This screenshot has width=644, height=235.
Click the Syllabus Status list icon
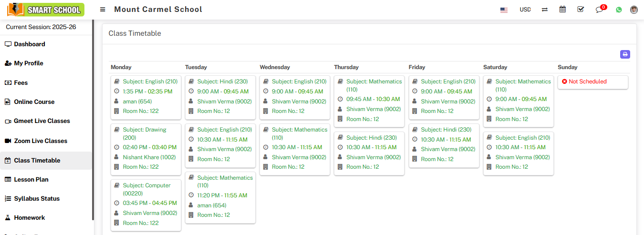click(x=8, y=199)
